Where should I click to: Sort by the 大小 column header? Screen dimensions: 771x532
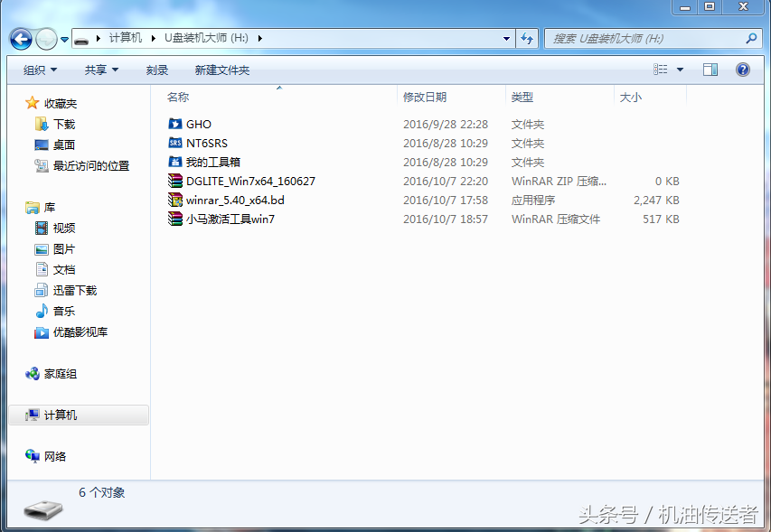630,98
